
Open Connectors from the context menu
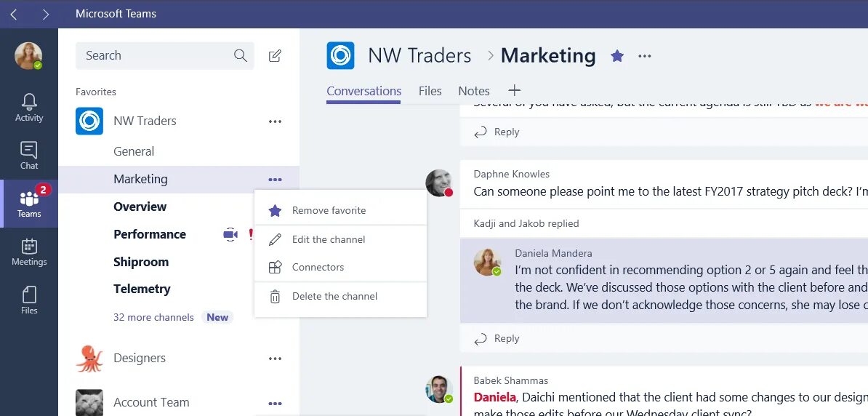pyautogui.click(x=340, y=267)
